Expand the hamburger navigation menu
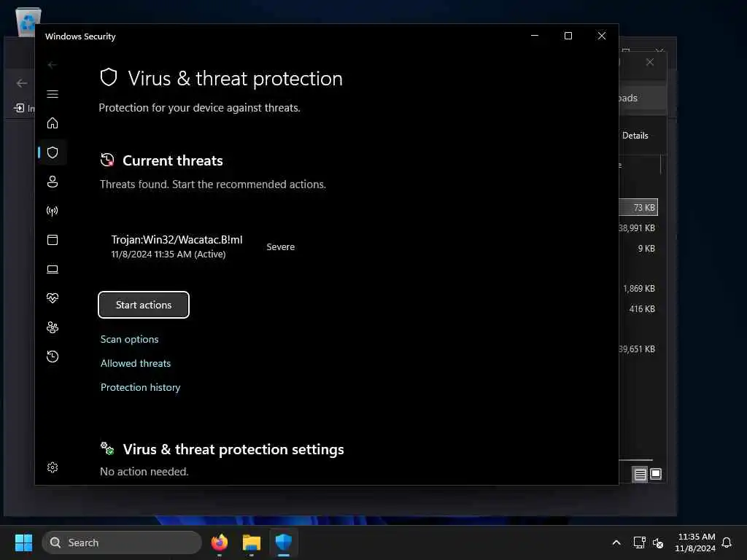The height and width of the screenshot is (560, 747). [53, 94]
